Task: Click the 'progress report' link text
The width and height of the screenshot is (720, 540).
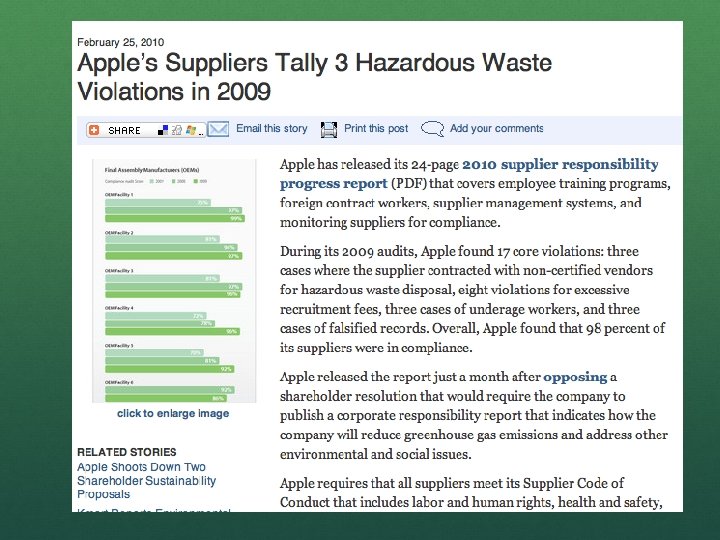Action: click(334, 184)
